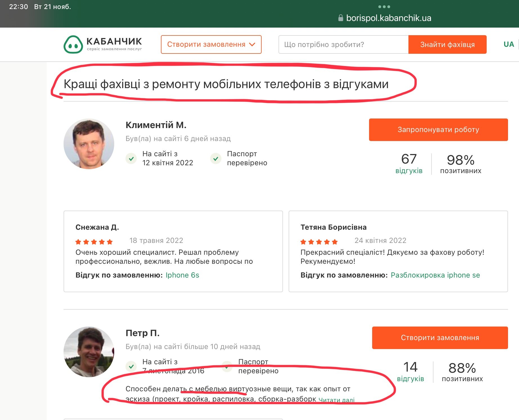
Task: Open the Разблокировка iphone se order link
Action: 435,275
